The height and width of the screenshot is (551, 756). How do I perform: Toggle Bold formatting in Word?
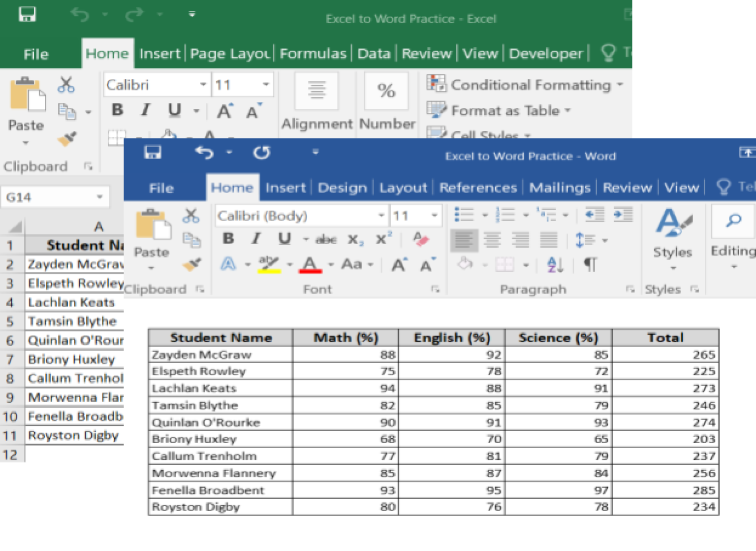[x=227, y=239]
